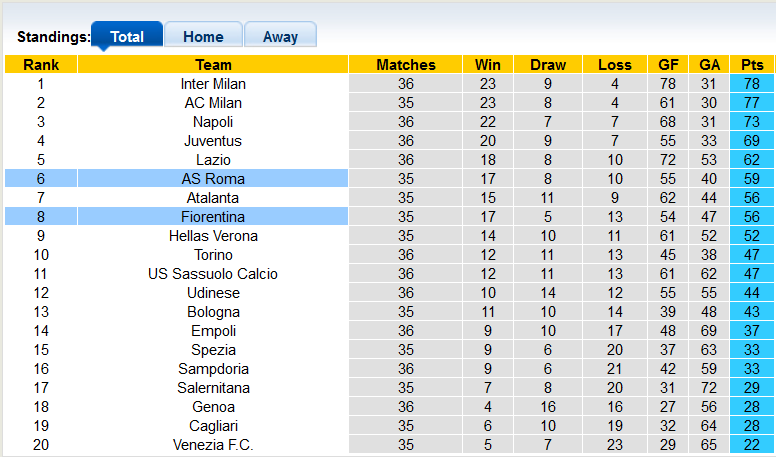Click the US Sassuolo Calcio entry
Image resolution: width=776 pixels, height=457 pixels.
click(x=213, y=274)
